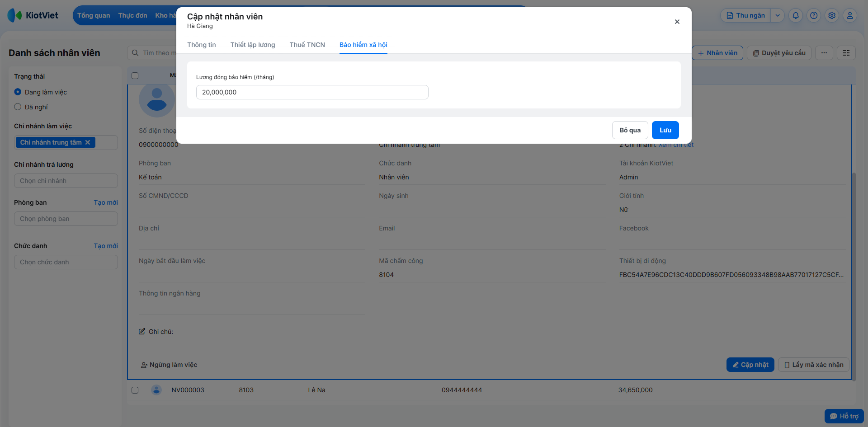Select the Đang làm việc status
Image resolution: width=868 pixels, height=427 pixels.
(18, 92)
